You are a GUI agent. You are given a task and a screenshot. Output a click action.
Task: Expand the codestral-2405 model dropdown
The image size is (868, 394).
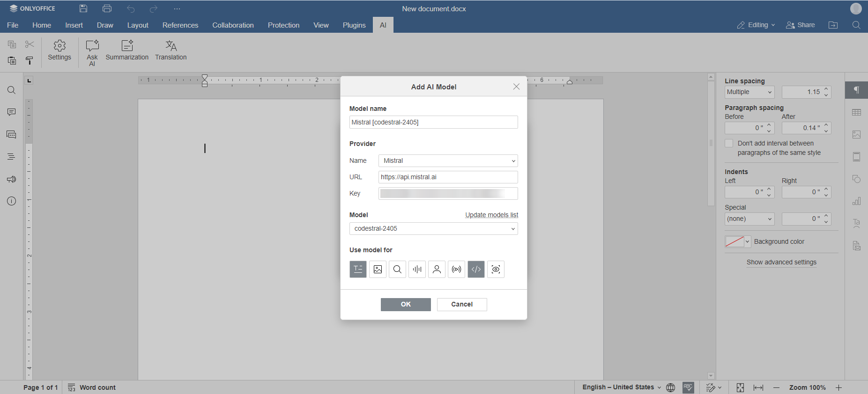(433, 229)
